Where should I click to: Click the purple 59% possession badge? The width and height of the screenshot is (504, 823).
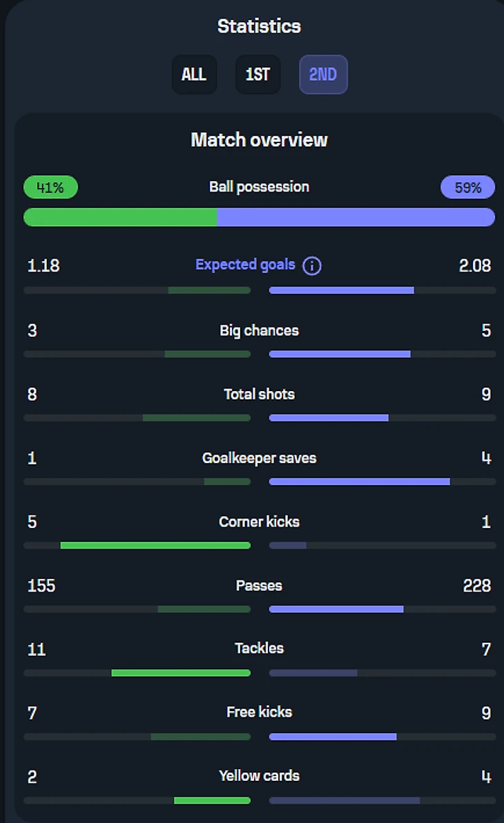pyautogui.click(x=467, y=187)
